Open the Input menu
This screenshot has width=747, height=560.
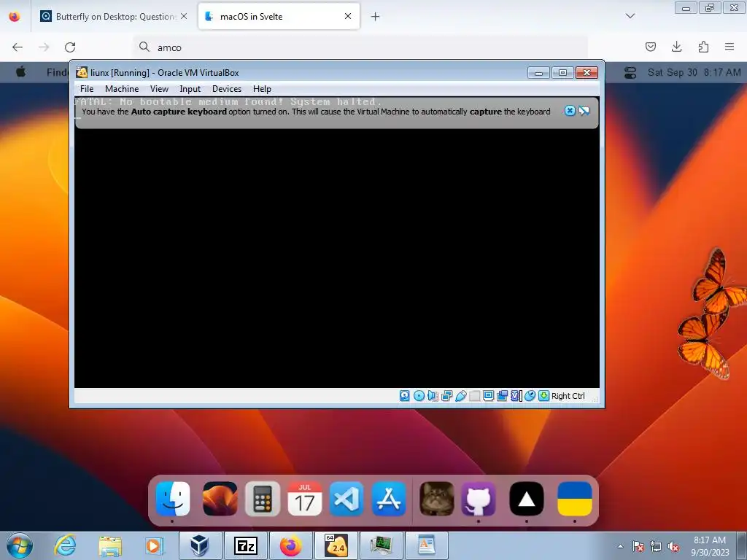tap(190, 89)
